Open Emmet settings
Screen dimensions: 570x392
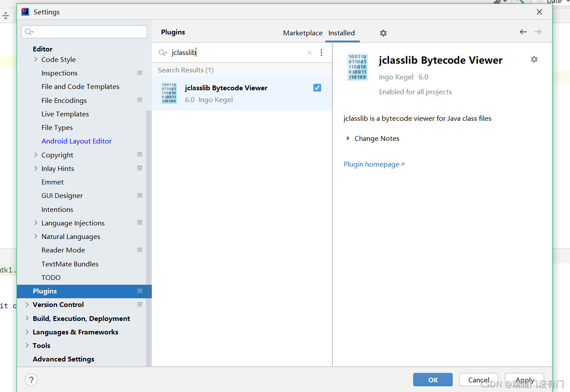[52, 182]
